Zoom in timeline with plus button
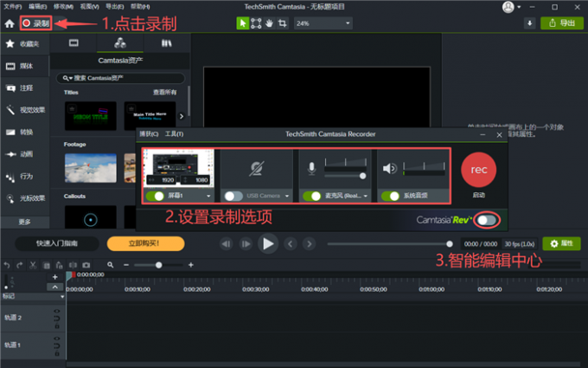Viewport: 588px width, 368px height. point(191,265)
